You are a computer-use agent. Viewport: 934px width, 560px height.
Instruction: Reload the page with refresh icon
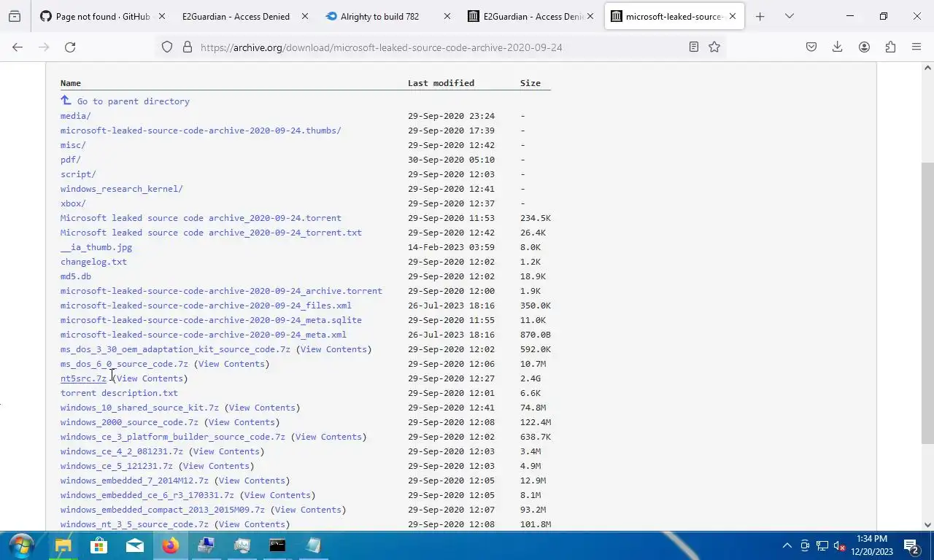[x=70, y=47]
